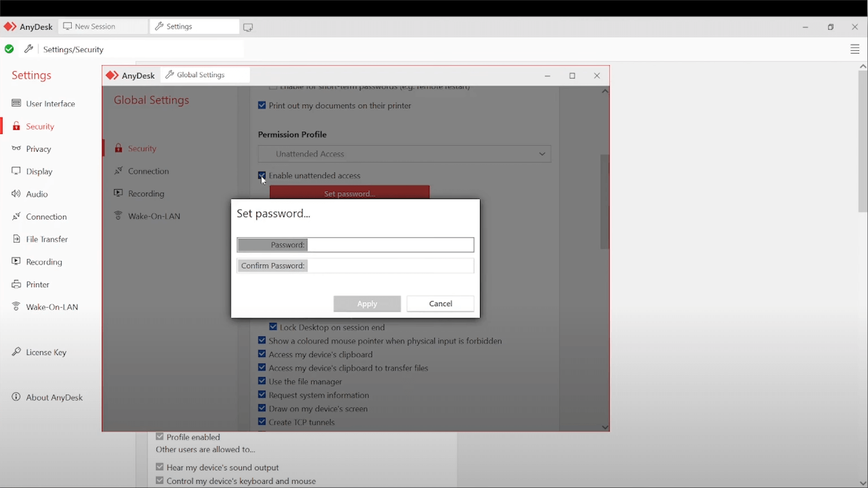Click the User Interface sidebar icon
Viewport: 868px width, 488px height.
point(16,103)
